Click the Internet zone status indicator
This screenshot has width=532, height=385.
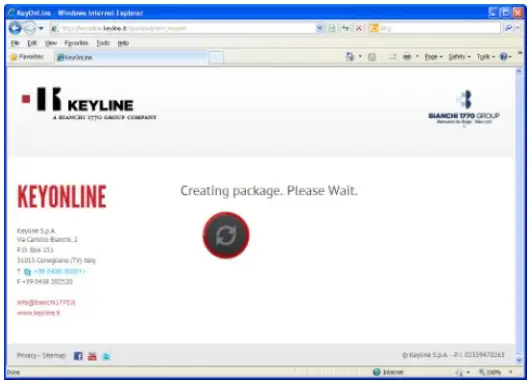coord(388,372)
